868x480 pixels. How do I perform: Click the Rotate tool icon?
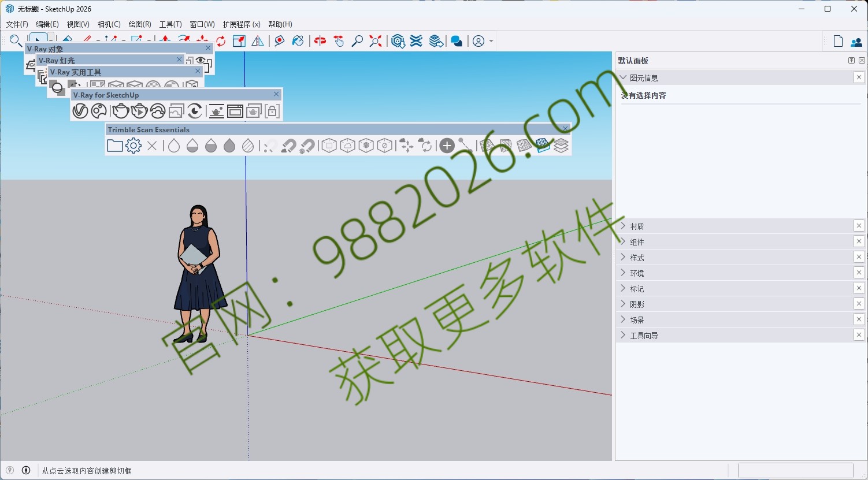pyautogui.click(x=221, y=41)
